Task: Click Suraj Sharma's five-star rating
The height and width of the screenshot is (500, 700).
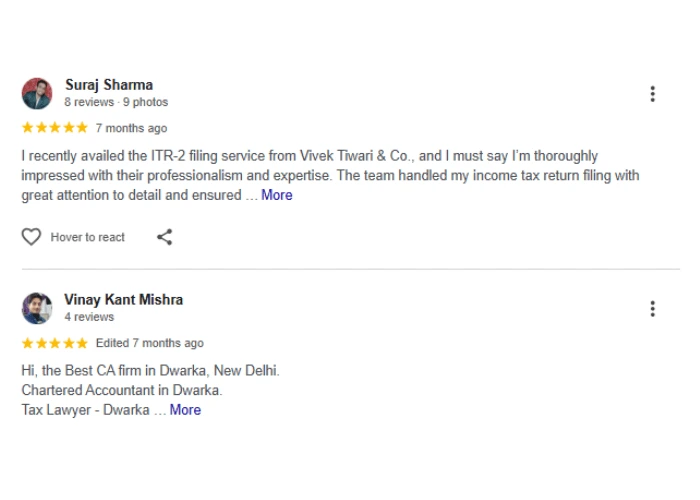Action: 54,128
